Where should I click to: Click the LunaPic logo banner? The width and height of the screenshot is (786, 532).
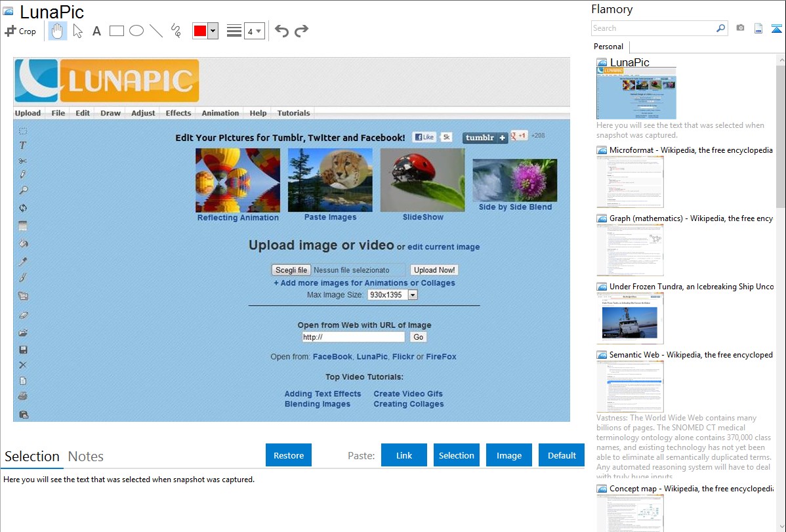pos(107,80)
